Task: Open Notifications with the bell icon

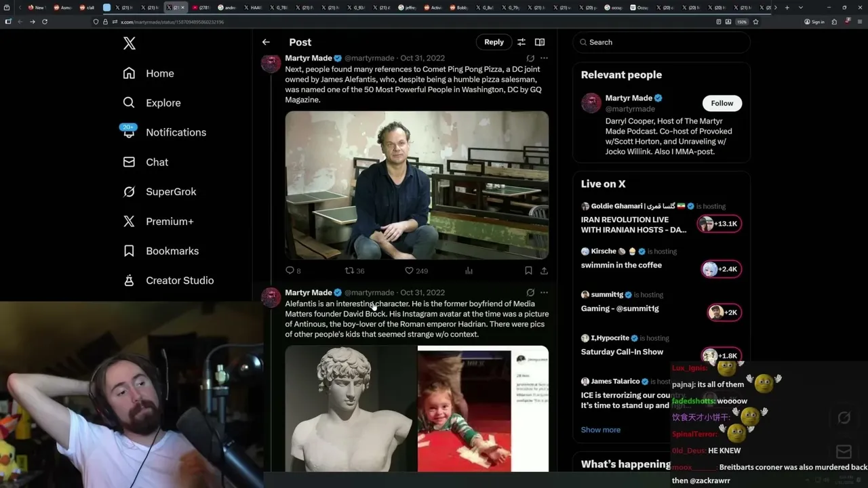Action: pos(163,132)
